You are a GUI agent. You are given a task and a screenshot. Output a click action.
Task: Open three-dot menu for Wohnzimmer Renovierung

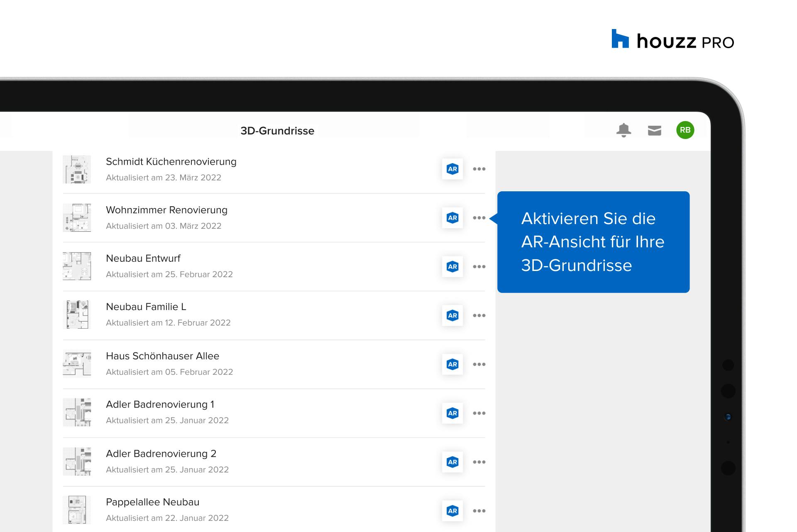click(479, 218)
